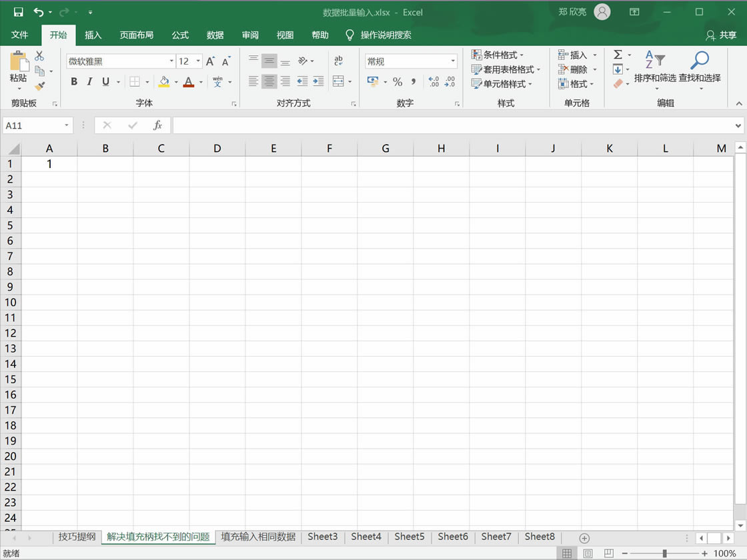
Task: Toggle italic formatting
Action: [89, 81]
